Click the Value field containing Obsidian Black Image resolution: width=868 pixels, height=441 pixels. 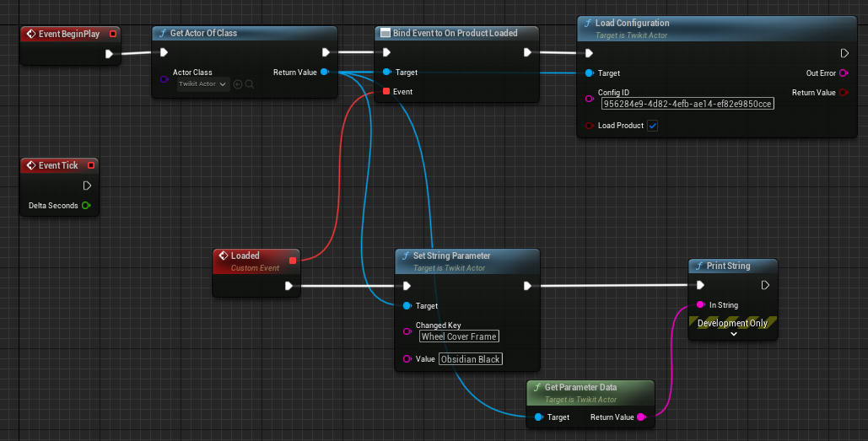click(x=471, y=359)
